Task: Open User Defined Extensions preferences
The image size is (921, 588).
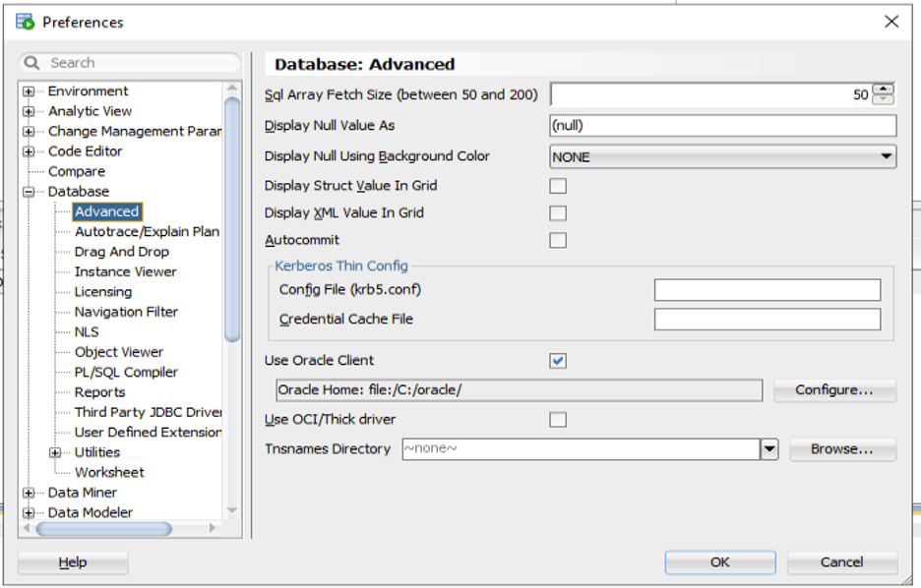Action: (x=148, y=433)
